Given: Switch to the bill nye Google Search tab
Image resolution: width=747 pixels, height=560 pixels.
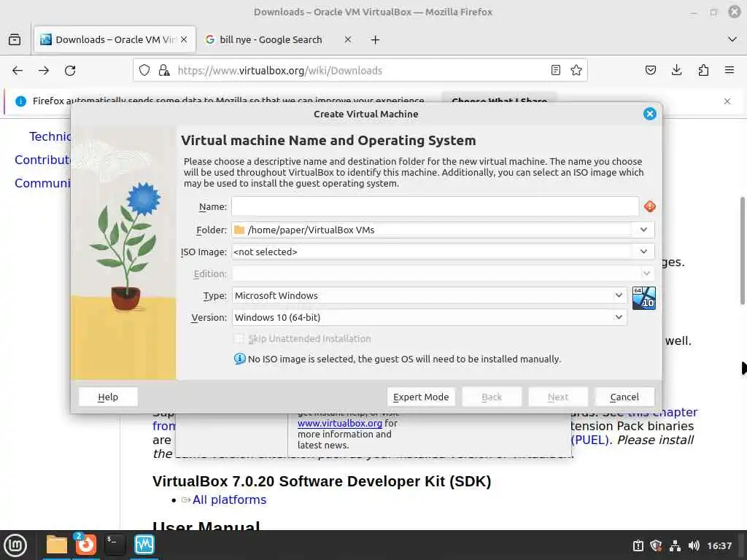Looking at the screenshot, I should pos(271,39).
